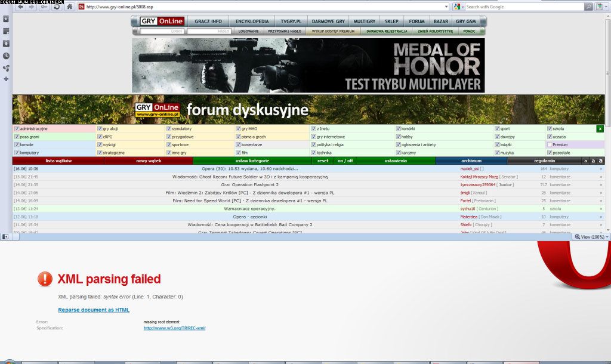Image resolution: width=611 pixels, height=364 pixels.
Task: Click the magnifier search button
Action: point(588,7)
